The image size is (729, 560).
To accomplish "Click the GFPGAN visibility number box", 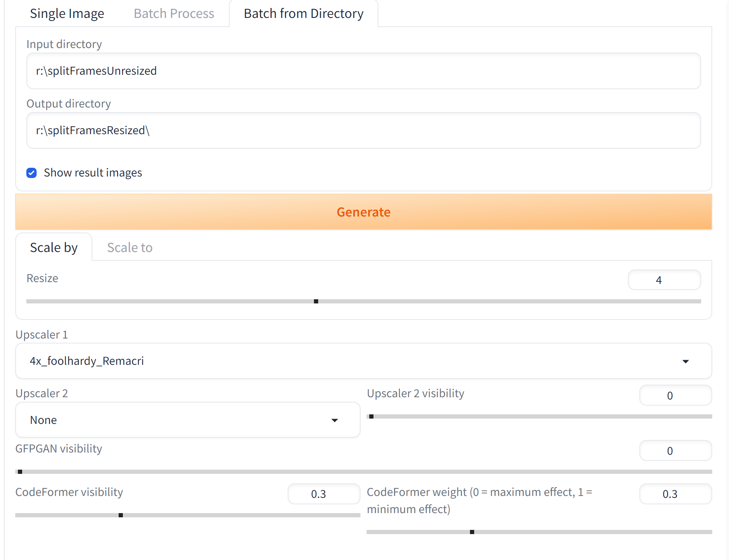I will (675, 451).
